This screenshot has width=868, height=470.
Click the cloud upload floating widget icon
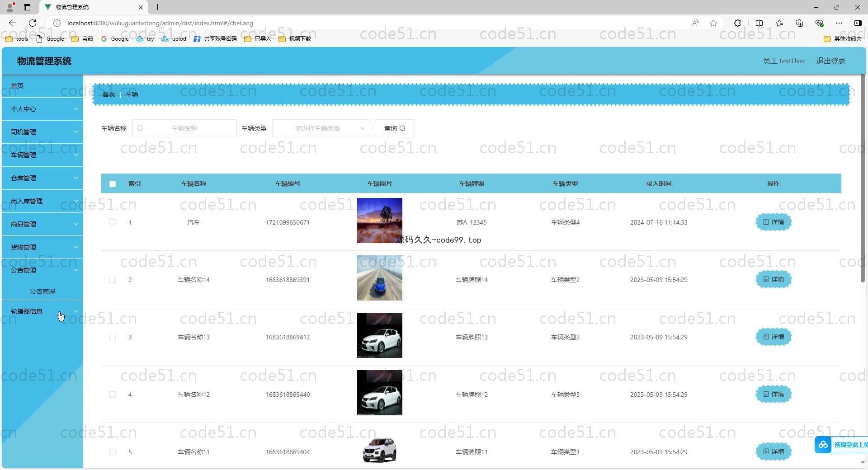click(x=823, y=445)
